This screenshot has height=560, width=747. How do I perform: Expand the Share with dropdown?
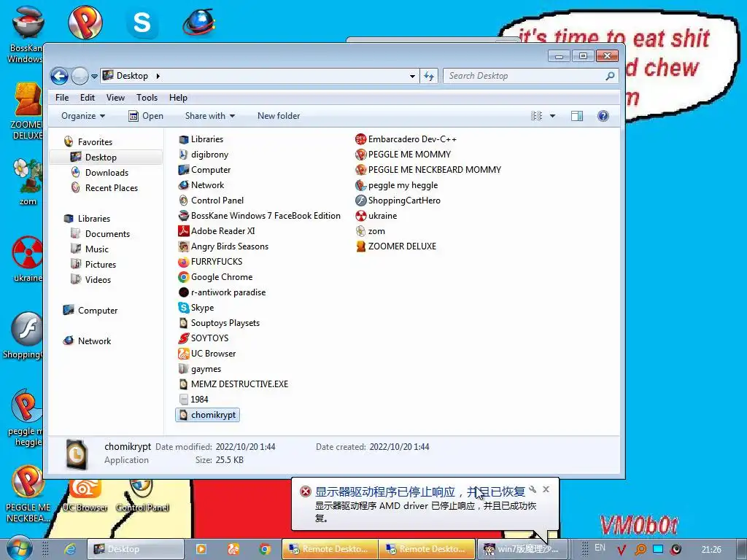click(210, 116)
